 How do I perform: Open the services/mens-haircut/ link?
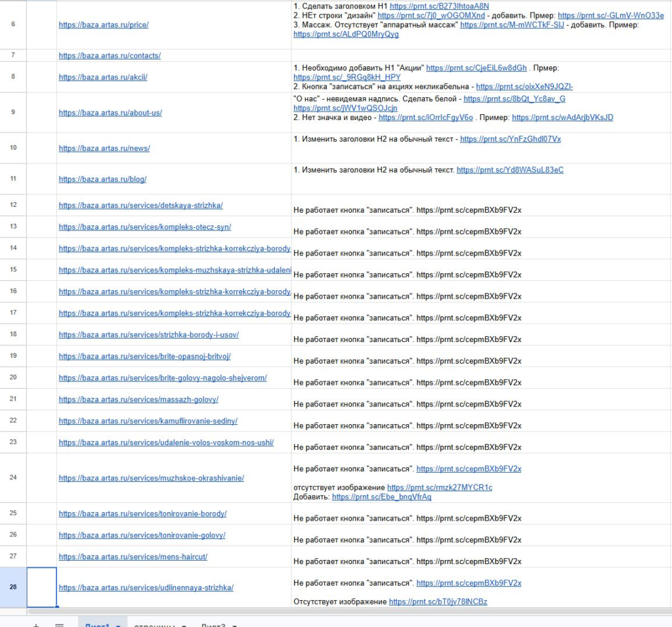tap(133, 557)
